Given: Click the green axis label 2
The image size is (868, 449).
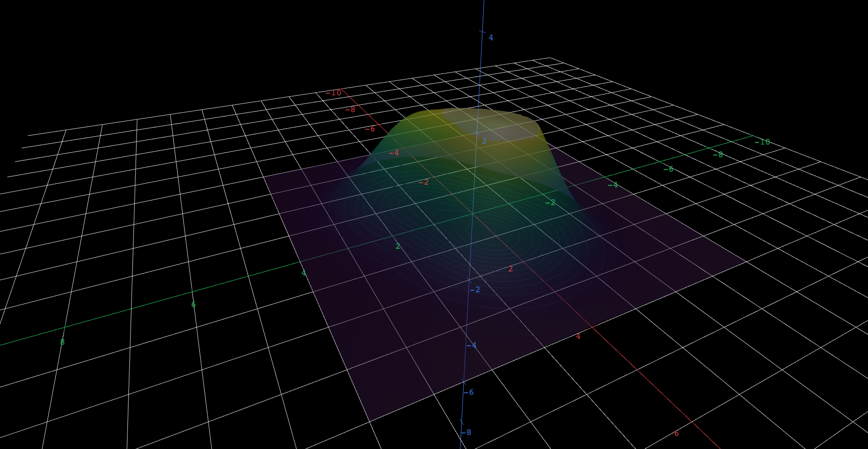Looking at the screenshot, I should click(398, 246).
